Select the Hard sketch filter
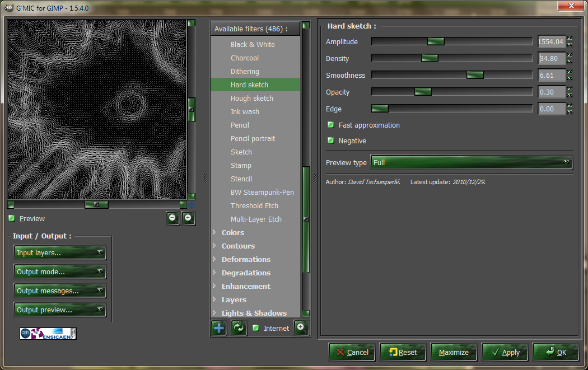588x370 pixels. tap(255, 85)
